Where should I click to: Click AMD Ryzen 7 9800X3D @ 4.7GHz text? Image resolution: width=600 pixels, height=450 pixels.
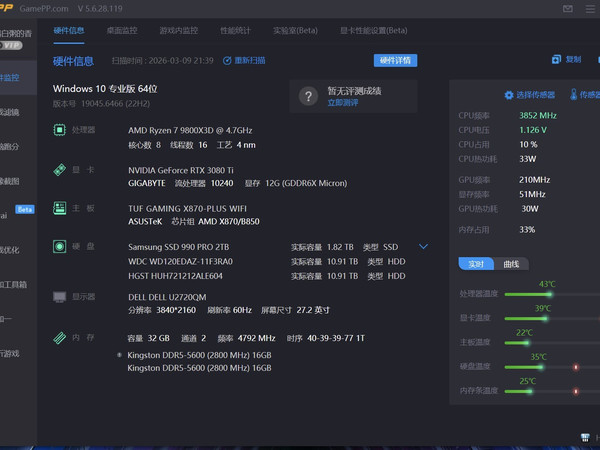pyautogui.click(x=190, y=130)
